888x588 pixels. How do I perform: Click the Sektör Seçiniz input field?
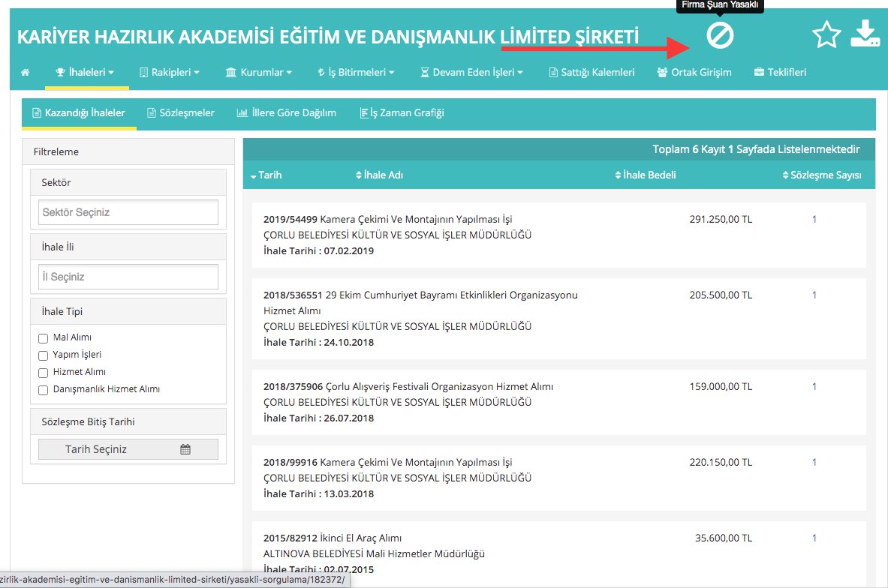coord(128,212)
